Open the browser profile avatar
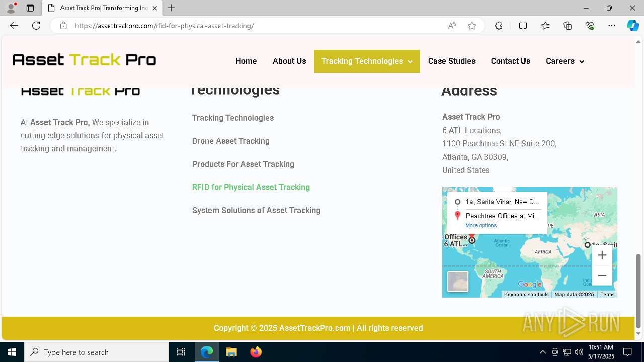 11,8
